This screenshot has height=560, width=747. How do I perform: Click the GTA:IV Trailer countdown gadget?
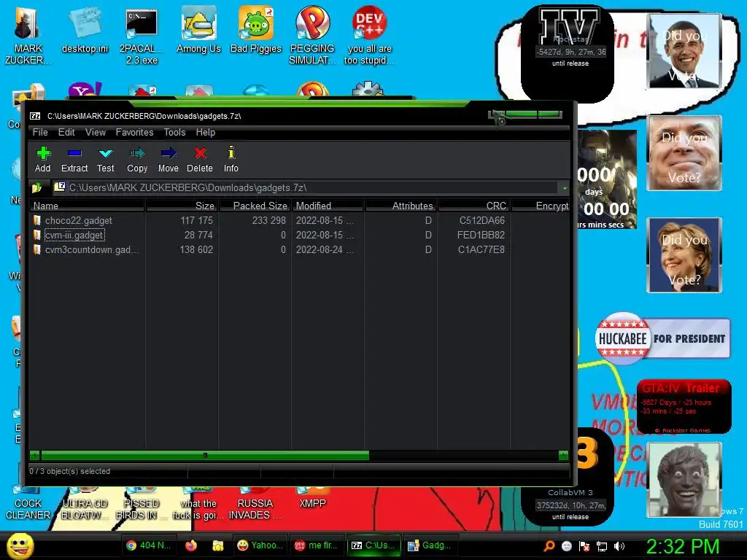tap(684, 407)
